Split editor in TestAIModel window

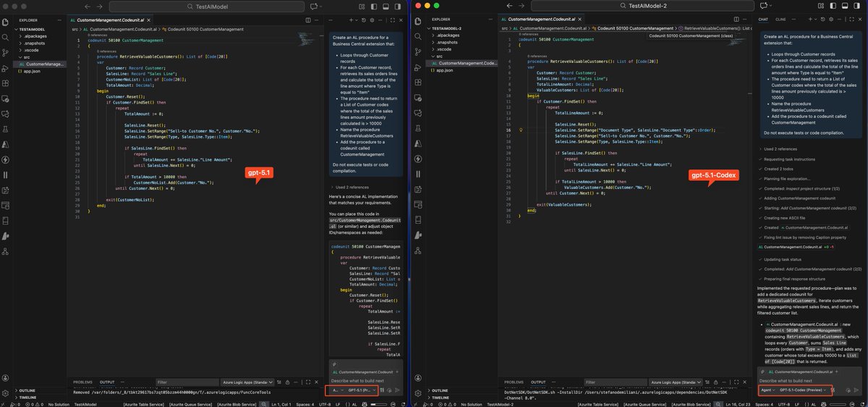308,20
